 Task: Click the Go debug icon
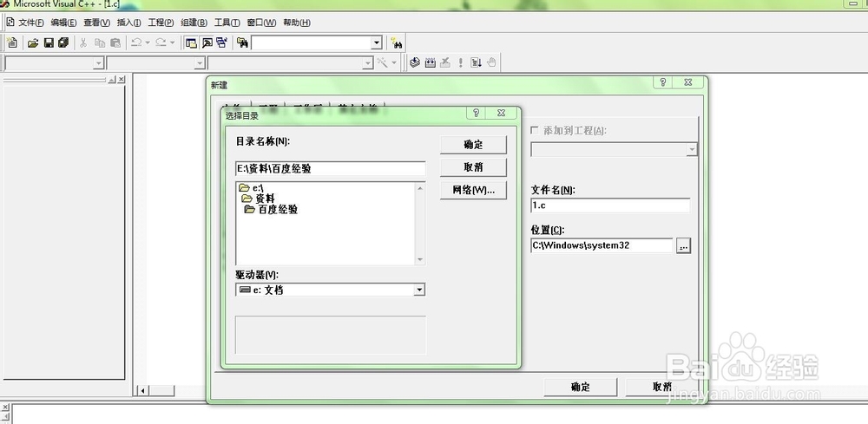[476, 62]
